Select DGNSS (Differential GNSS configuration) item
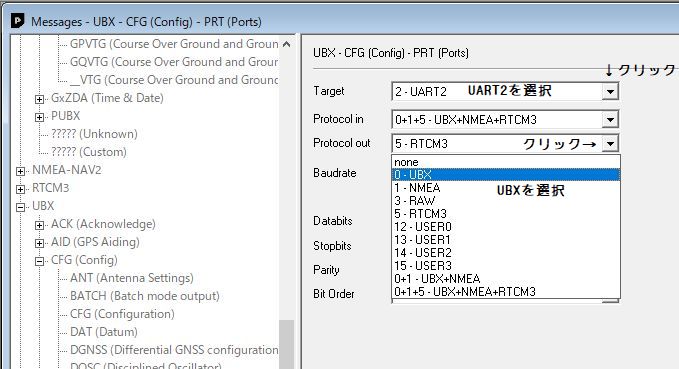 point(174,350)
